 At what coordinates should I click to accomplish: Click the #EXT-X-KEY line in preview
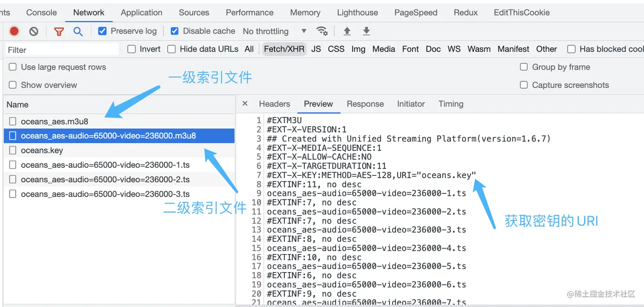click(371, 175)
